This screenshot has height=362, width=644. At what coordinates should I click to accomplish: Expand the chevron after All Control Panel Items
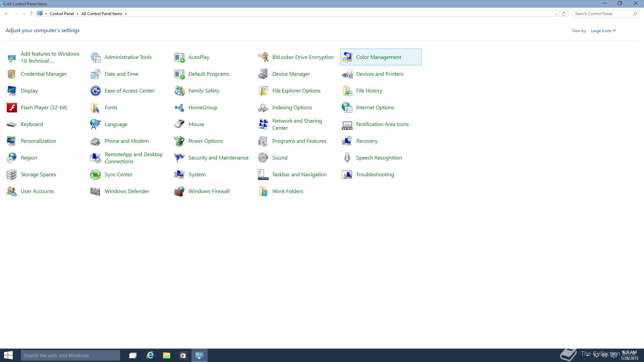coord(126,14)
